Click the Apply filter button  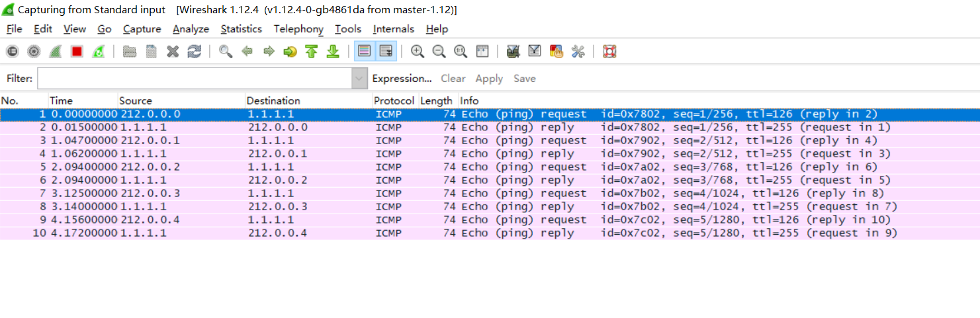click(x=489, y=79)
